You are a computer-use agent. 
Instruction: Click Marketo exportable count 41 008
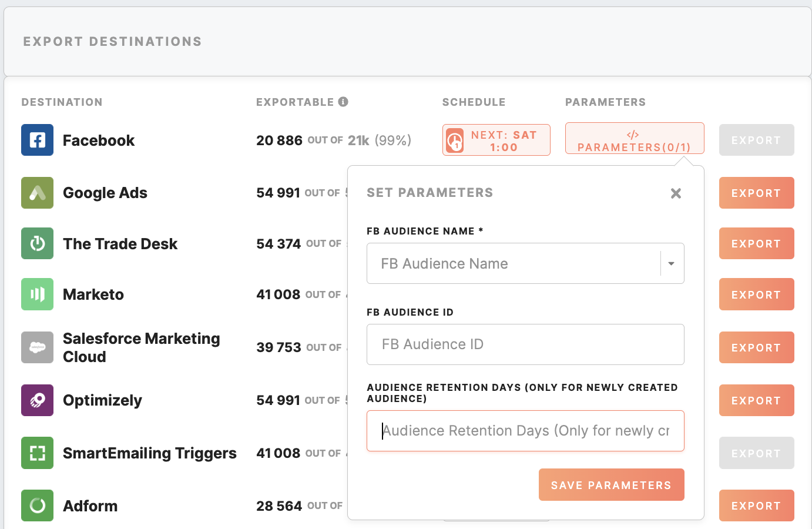[x=278, y=294]
